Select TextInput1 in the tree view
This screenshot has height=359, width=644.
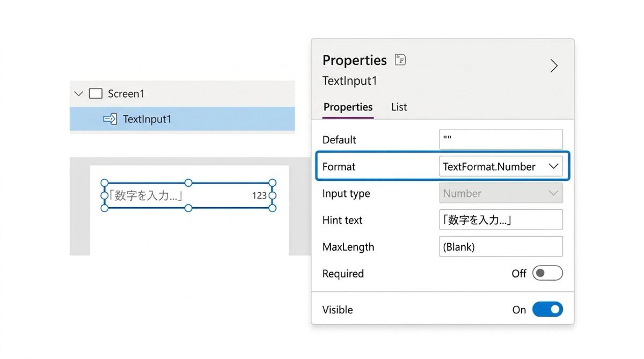[147, 119]
